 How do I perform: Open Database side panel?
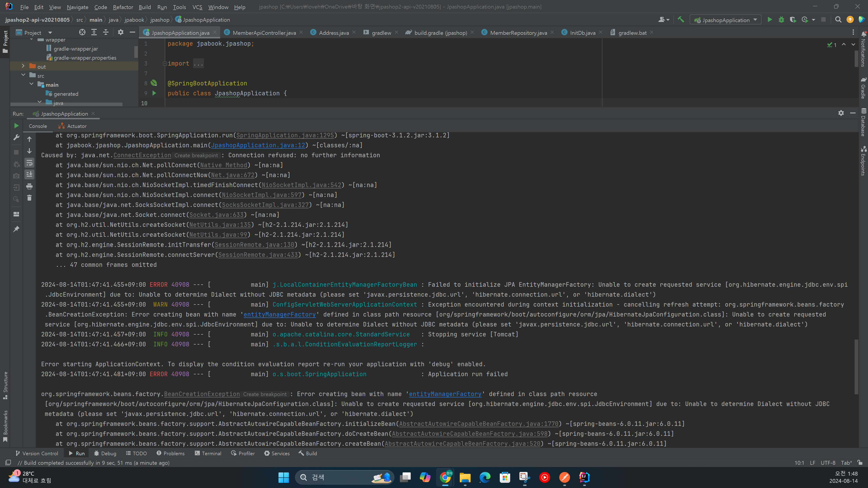point(864,123)
